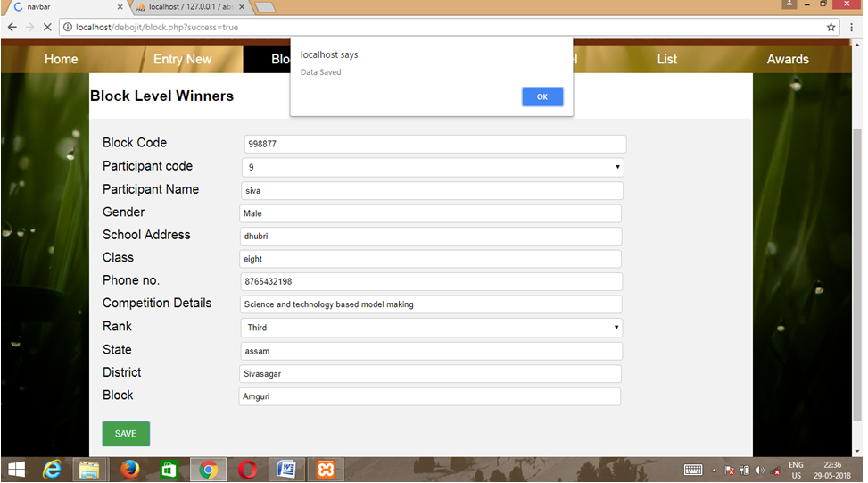
Task: Click the Competition Details label
Action: (x=157, y=303)
